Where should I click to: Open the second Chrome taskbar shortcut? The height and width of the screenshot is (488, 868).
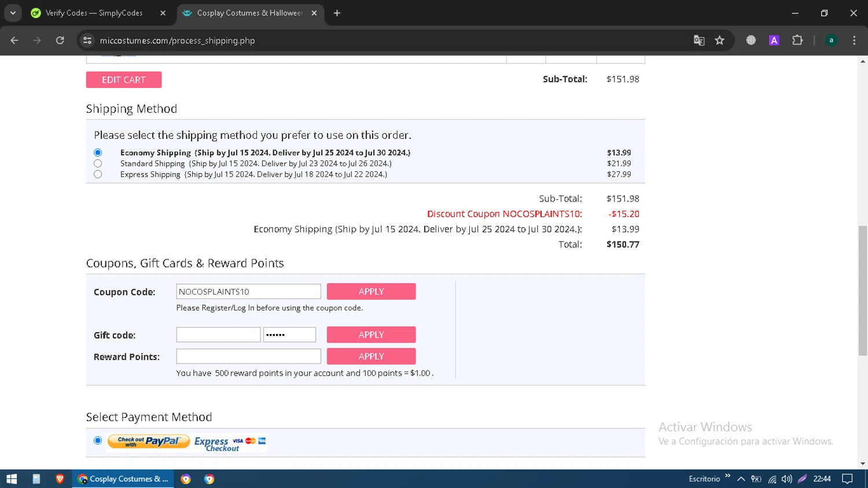tap(209, 479)
